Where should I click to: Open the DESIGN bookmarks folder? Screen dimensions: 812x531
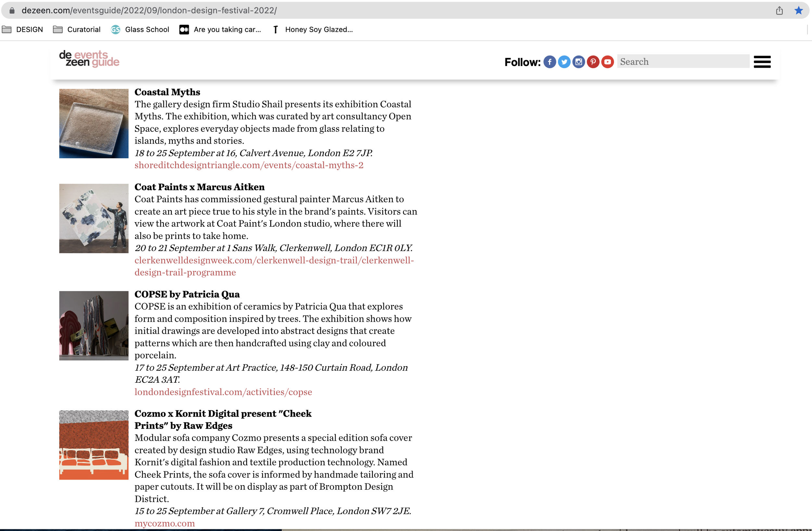tap(22, 30)
